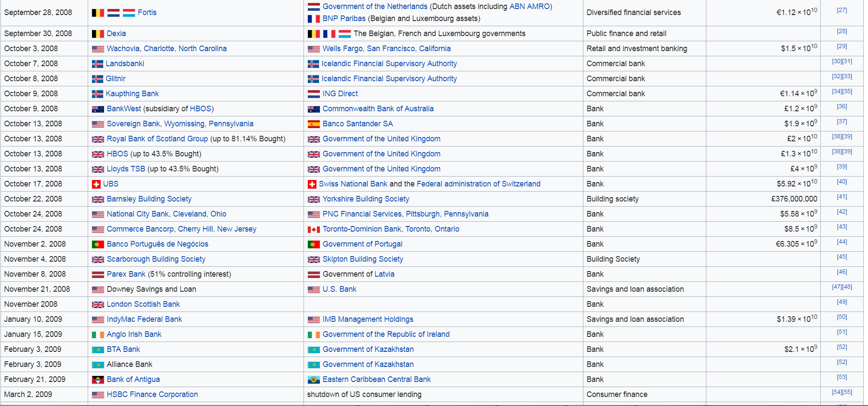Click the BTA Bank link
868x406 pixels.
pyautogui.click(x=123, y=349)
